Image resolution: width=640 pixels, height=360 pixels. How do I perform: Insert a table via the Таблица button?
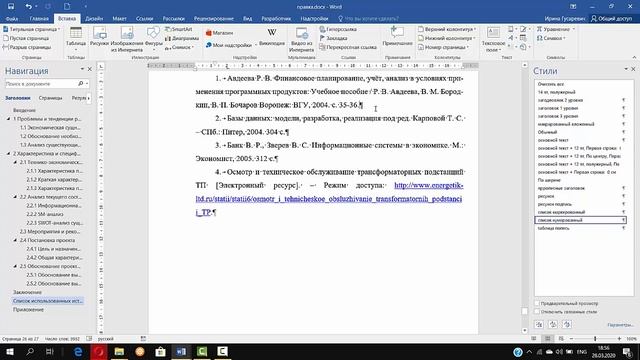[76, 39]
